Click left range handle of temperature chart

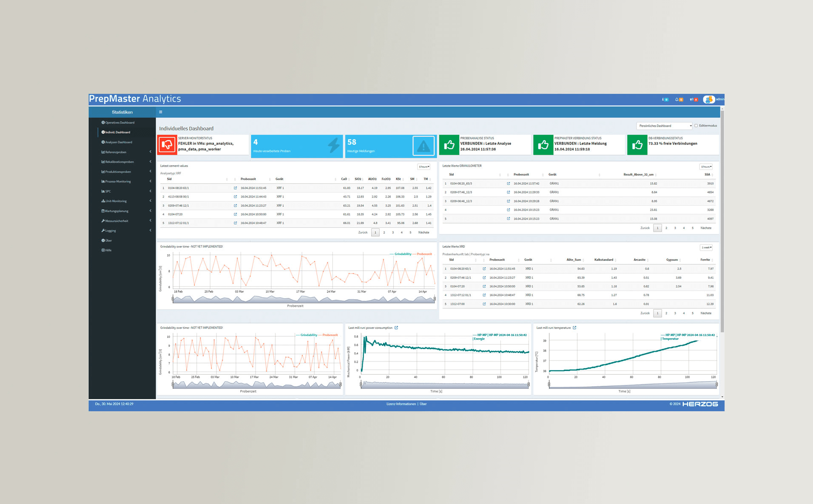click(x=549, y=384)
